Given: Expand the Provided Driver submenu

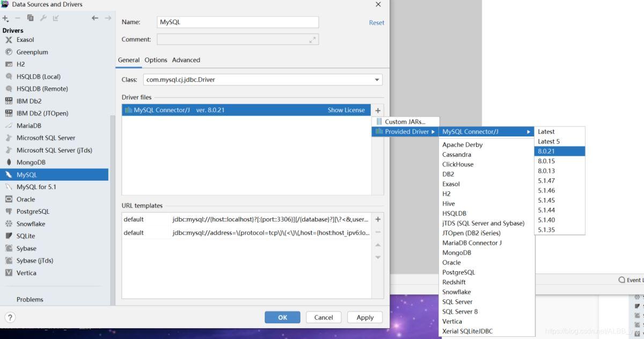Looking at the screenshot, I should (x=406, y=132).
